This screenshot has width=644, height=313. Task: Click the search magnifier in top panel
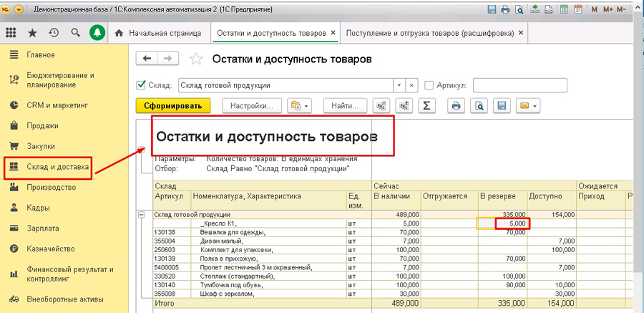pyautogui.click(x=75, y=33)
